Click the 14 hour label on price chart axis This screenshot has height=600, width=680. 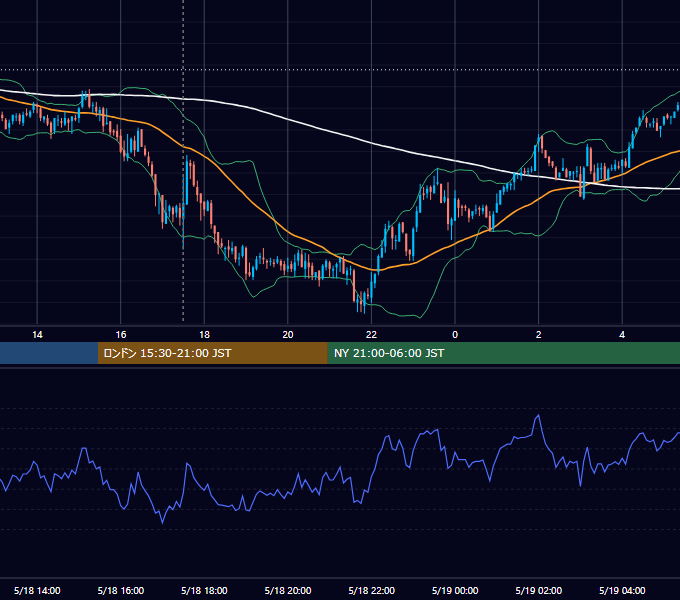point(37,335)
